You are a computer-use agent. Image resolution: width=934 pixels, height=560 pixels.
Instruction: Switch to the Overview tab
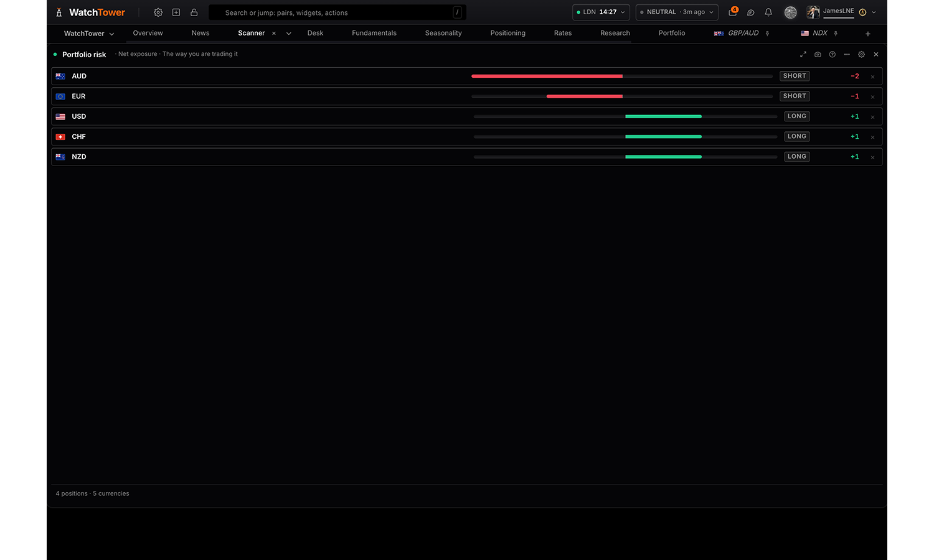tap(148, 33)
